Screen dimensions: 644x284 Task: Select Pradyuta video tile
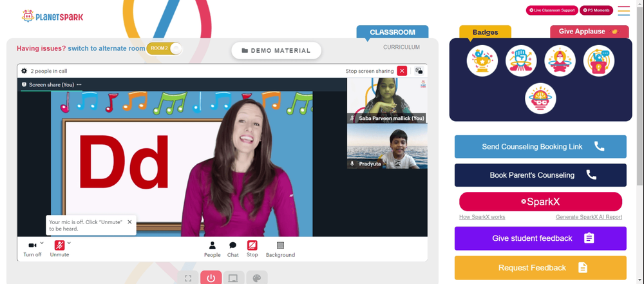[x=387, y=146]
